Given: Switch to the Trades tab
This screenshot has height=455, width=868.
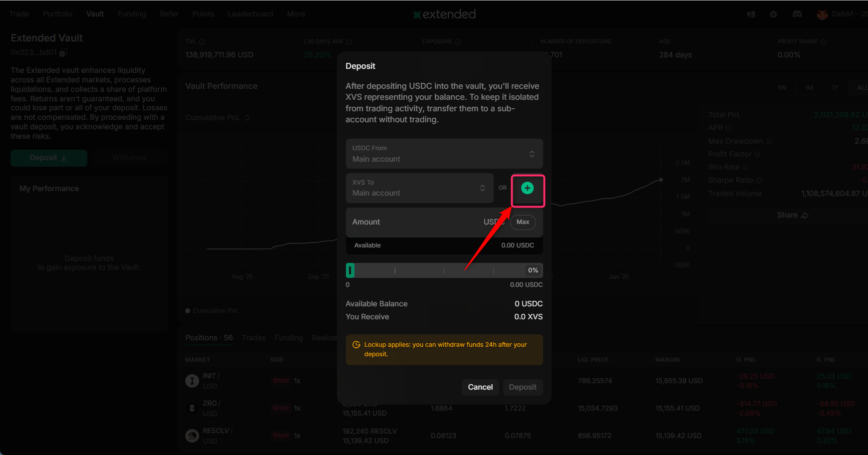Looking at the screenshot, I should coord(254,338).
